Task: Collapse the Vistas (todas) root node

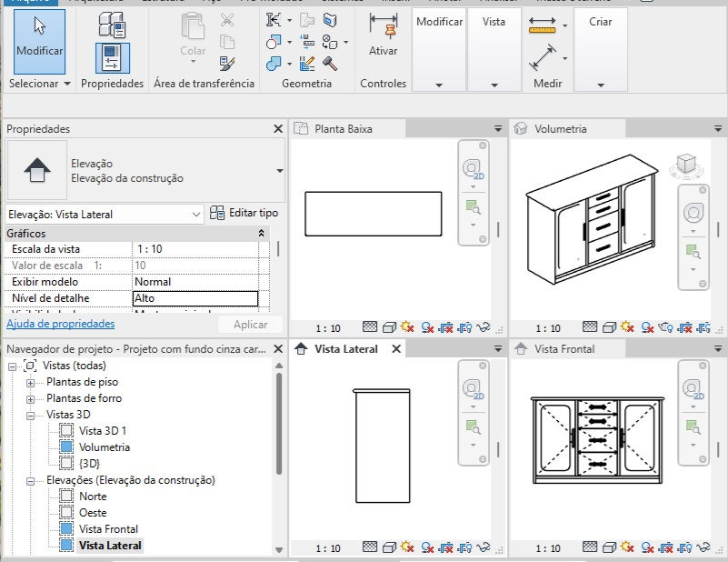Action: click(13, 366)
